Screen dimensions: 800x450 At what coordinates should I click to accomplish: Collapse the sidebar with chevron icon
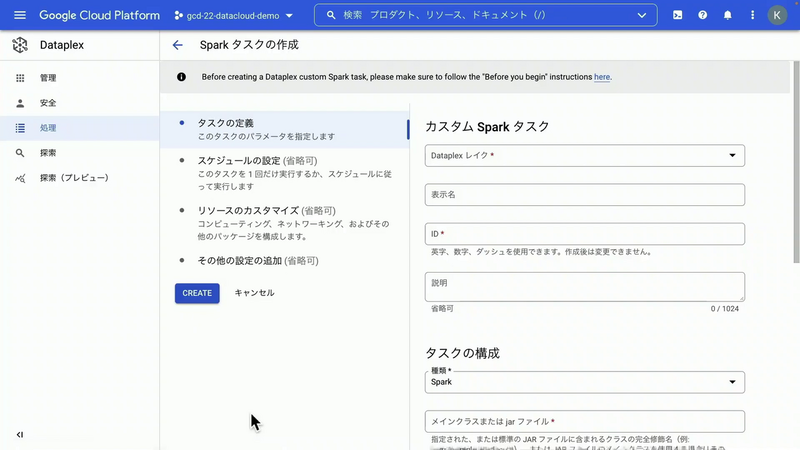(20, 435)
